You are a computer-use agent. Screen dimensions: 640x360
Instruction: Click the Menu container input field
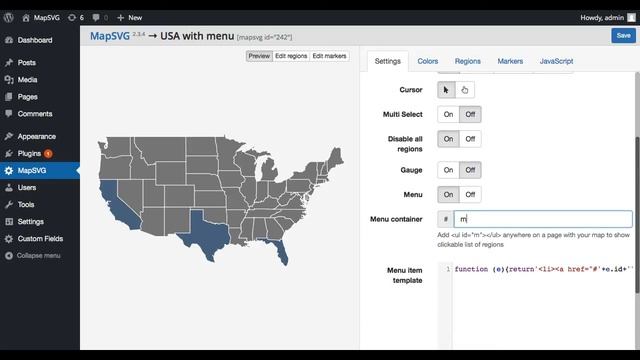point(543,219)
